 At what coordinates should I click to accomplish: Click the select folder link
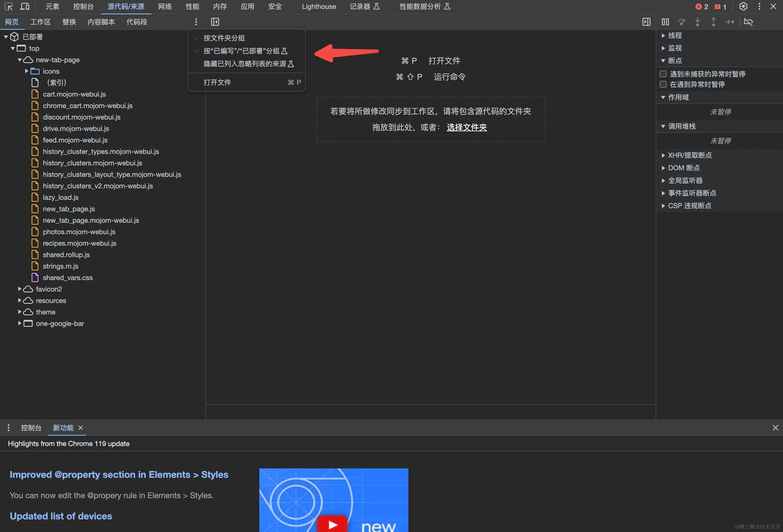coord(467,127)
